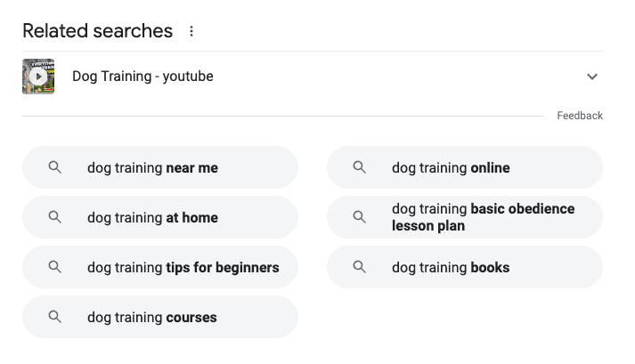Click magnifier icon beside "online" suggestion
The image size is (635, 364).
coord(360,167)
